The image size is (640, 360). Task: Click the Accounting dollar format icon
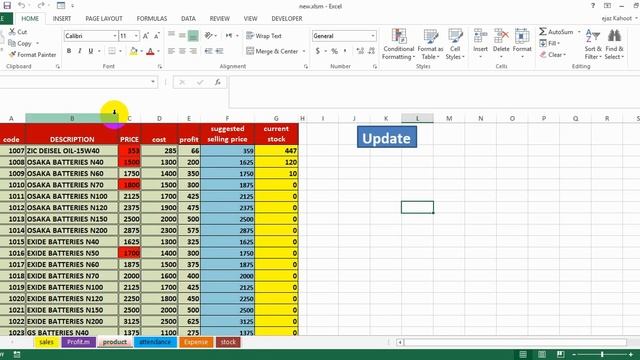pyautogui.click(x=318, y=51)
